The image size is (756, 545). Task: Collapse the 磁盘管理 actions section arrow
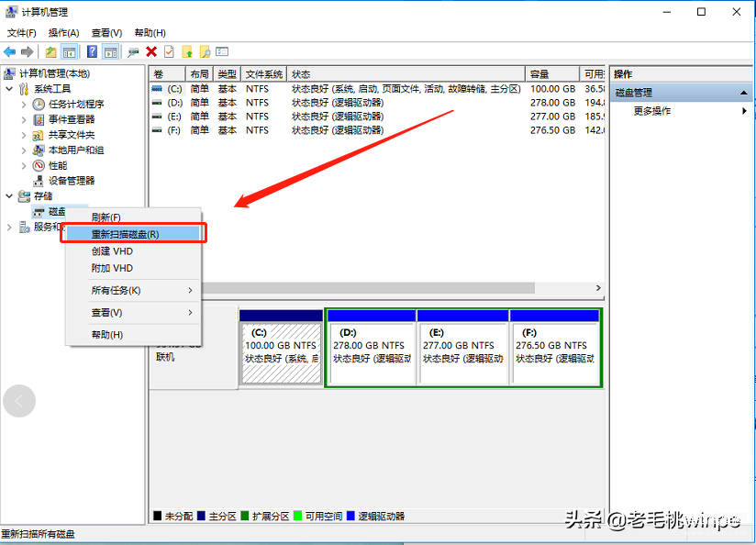[743, 93]
